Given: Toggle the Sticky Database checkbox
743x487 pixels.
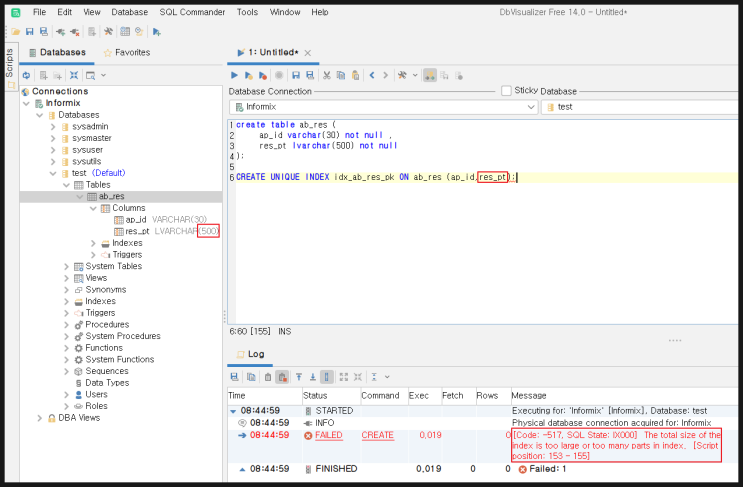Looking at the screenshot, I should pos(506,90).
